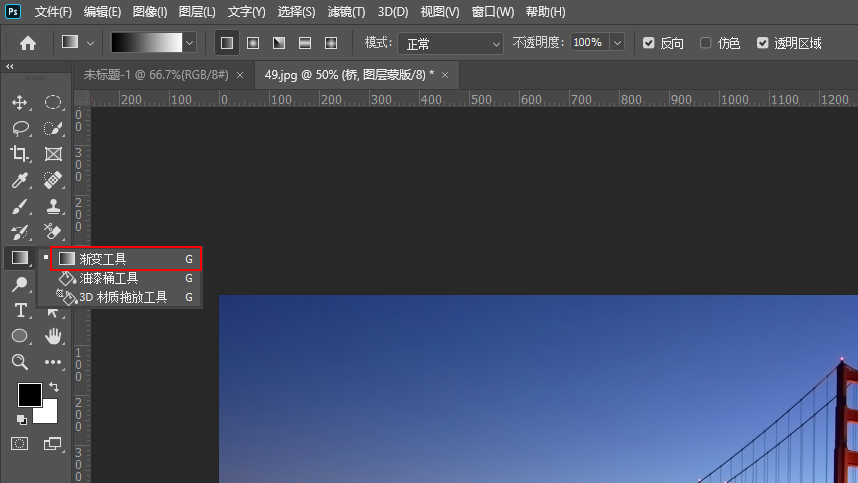
Task: Open the 帮助(H) menu
Action: point(546,11)
